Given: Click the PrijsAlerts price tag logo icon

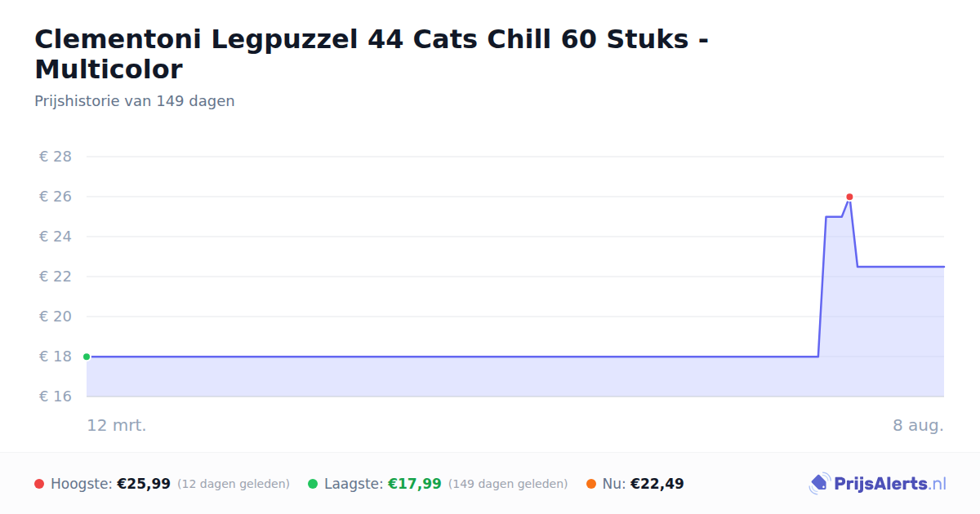Looking at the screenshot, I should (819, 484).
